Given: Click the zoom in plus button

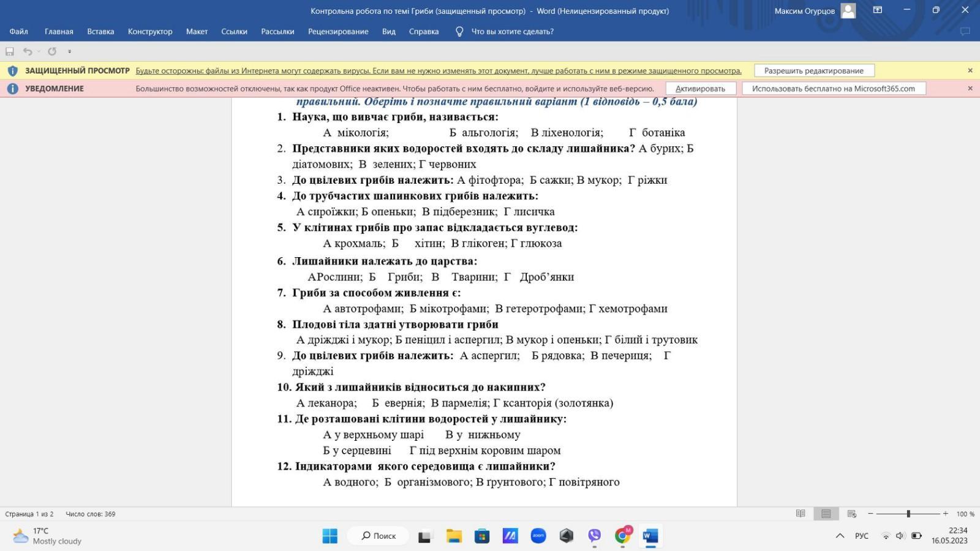Looking at the screenshot, I should coord(946,514).
